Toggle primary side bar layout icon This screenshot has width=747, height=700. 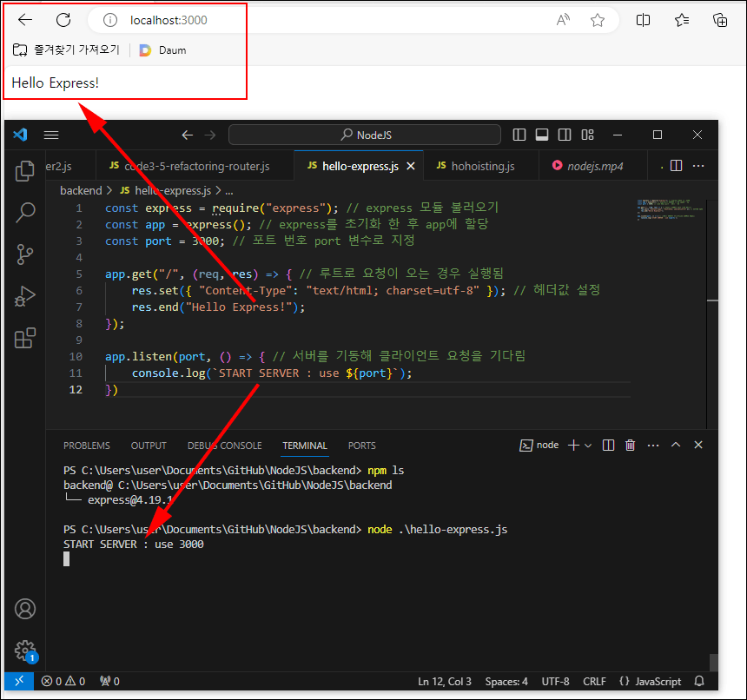pos(519,135)
